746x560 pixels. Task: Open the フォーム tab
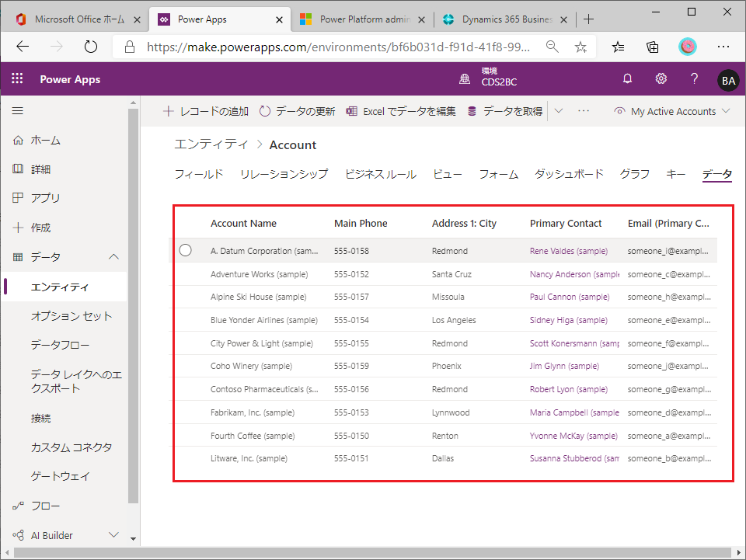tap(498, 174)
